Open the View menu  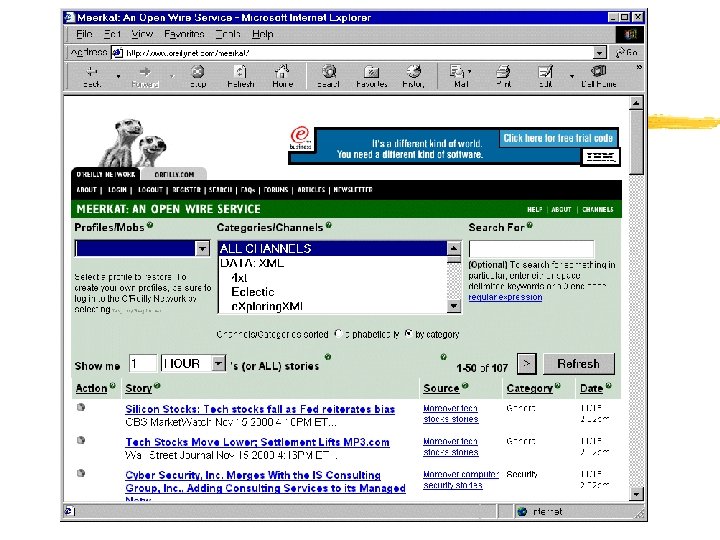(142, 34)
